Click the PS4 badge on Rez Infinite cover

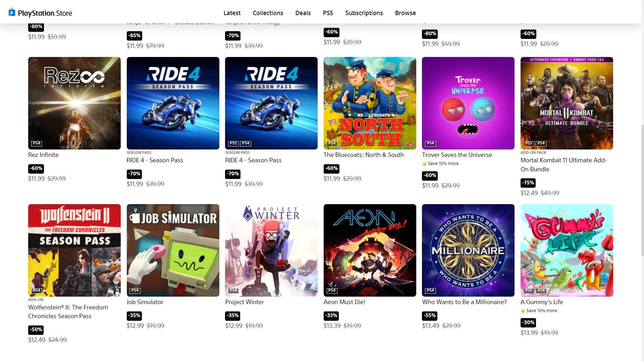(36, 143)
